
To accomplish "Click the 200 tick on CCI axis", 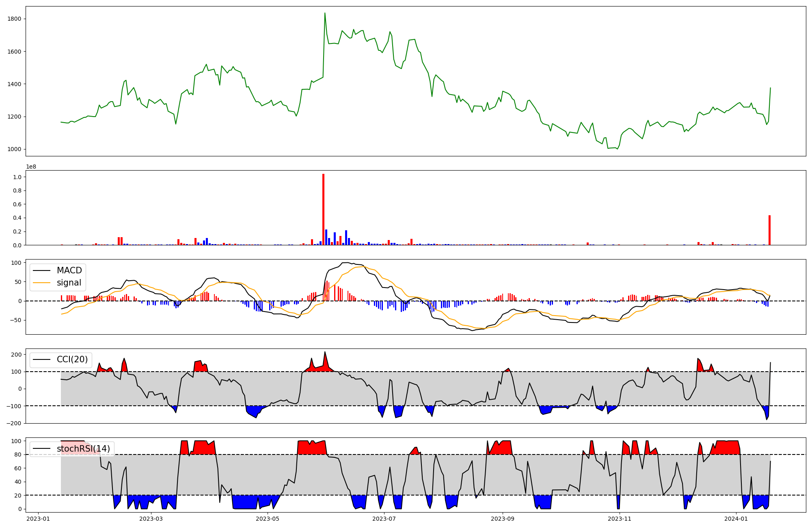I will 16,355.
